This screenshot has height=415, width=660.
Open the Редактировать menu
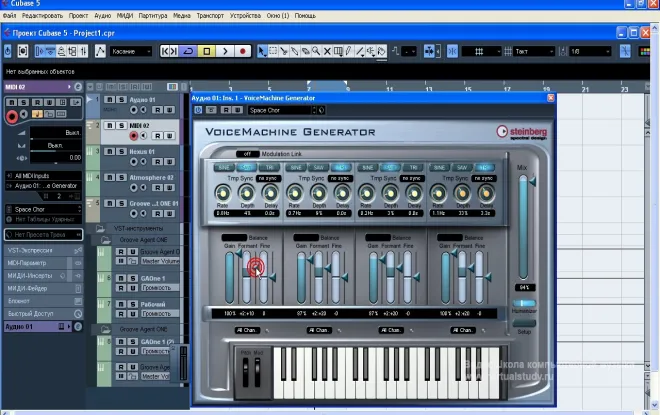43,16
